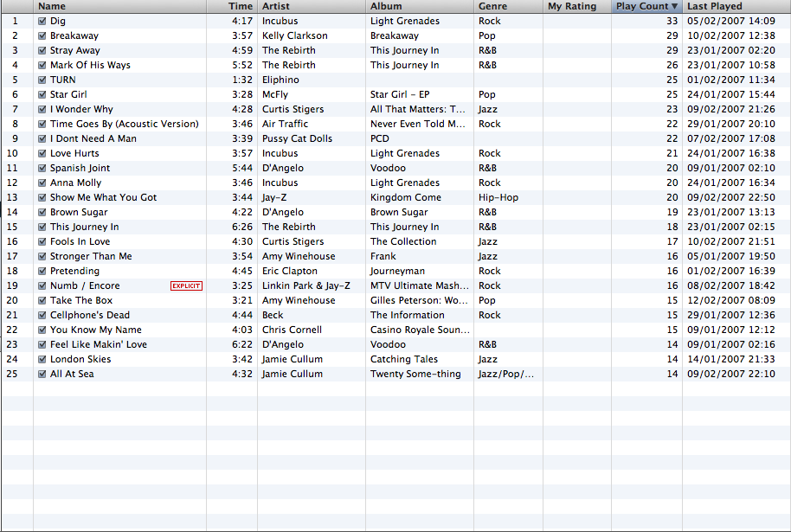Select the song Fools In Love
This screenshot has height=532, width=791.
(x=80, y=241)
